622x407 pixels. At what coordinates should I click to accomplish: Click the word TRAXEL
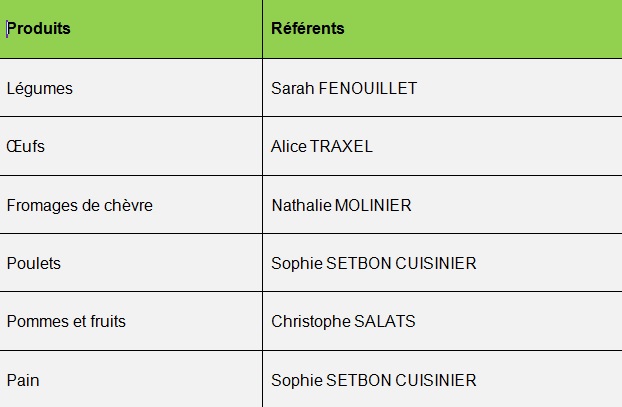pos(341,146)
